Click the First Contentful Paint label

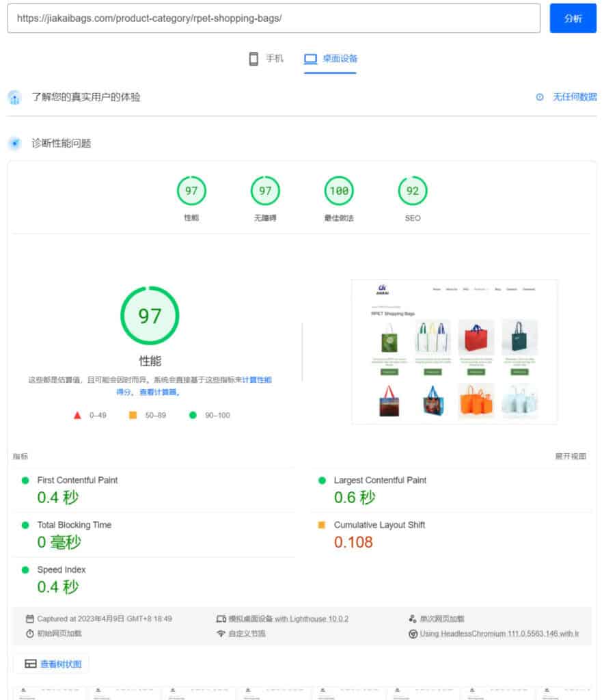coord(78,481)
